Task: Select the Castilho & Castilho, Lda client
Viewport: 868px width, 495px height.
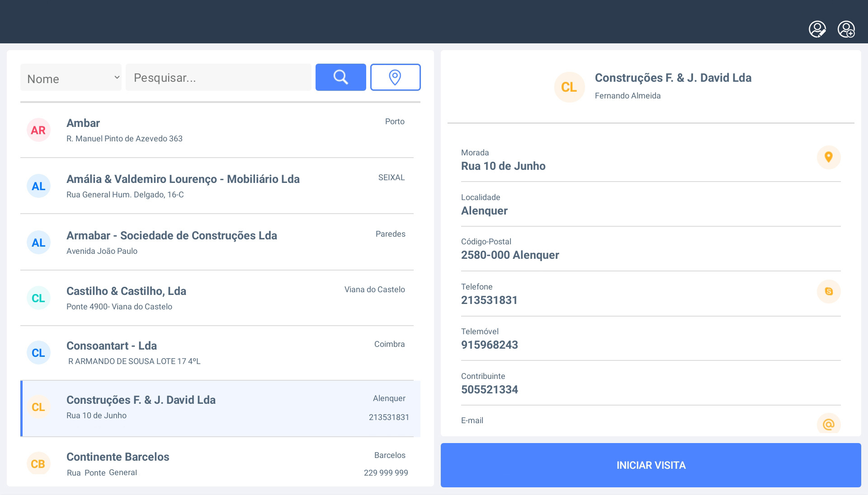Action: [217, 298]
